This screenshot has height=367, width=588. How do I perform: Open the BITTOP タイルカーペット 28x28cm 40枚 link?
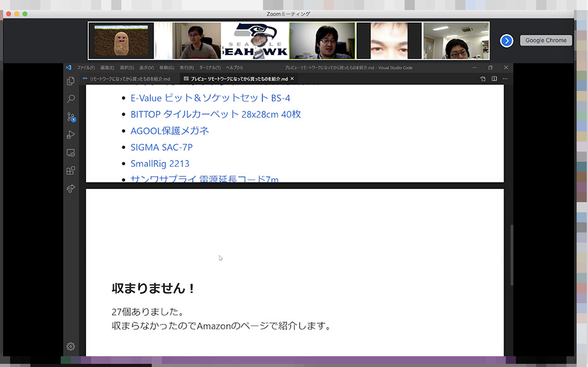(x=216, y=114)
